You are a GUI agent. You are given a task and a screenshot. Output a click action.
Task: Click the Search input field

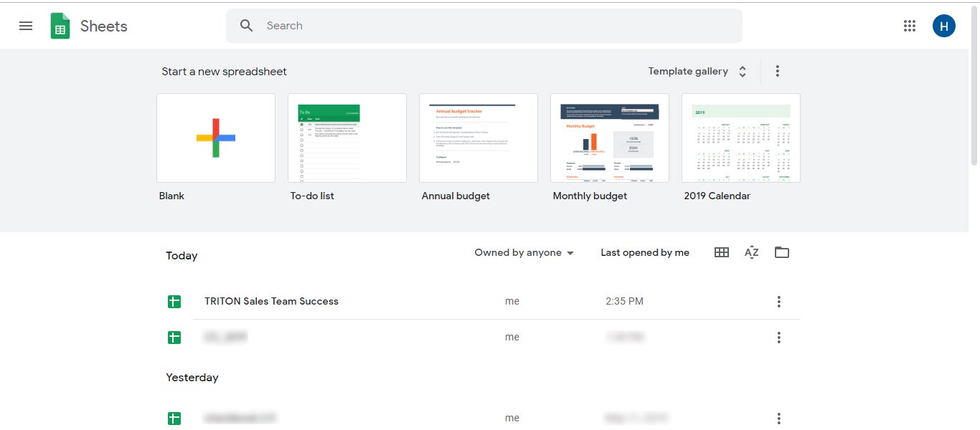click(484, 26)
